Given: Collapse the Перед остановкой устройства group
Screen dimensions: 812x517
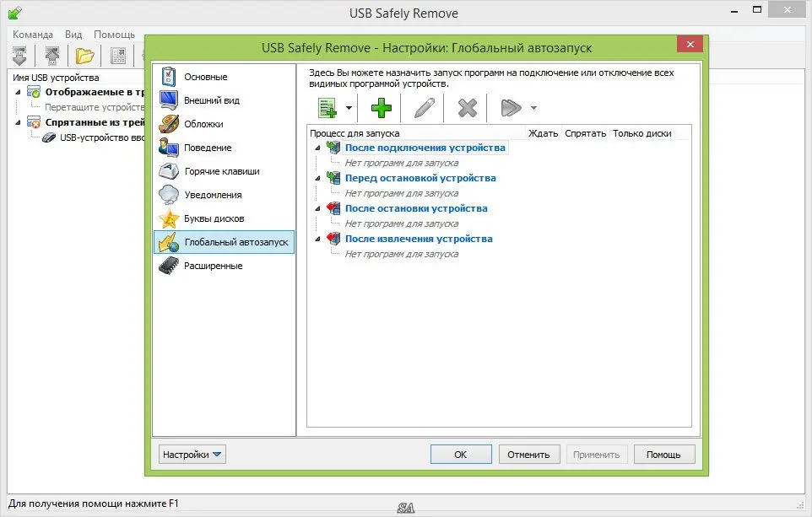Looking at the screenshot, I should point(317,179).
